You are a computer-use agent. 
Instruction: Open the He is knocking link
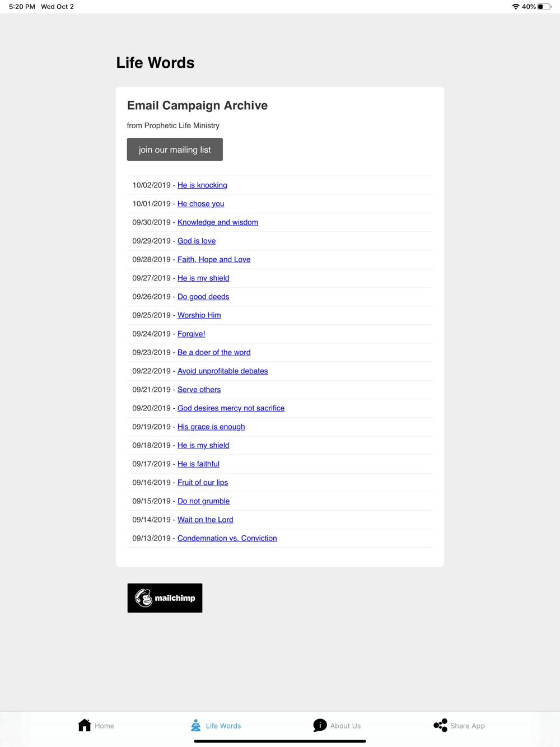pos(202,185)
